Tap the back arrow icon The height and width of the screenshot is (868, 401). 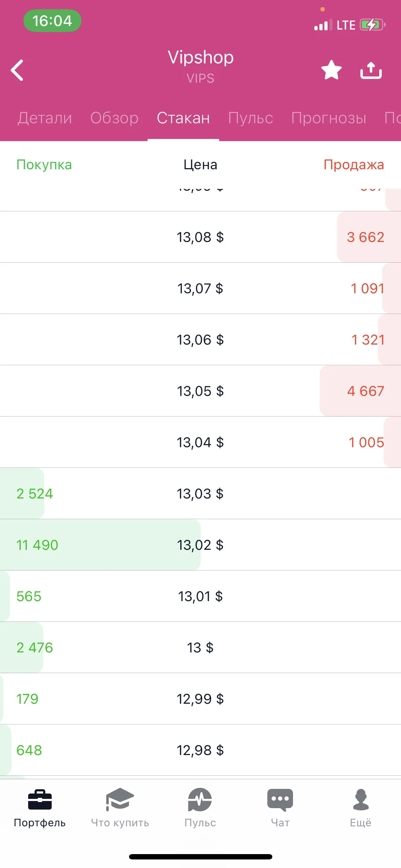click(x=17, y=70)
